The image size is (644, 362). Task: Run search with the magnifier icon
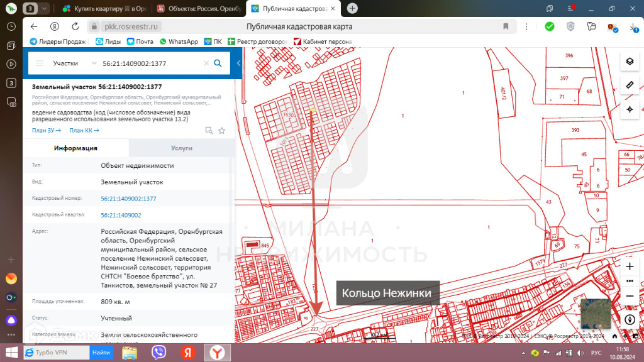218,63
